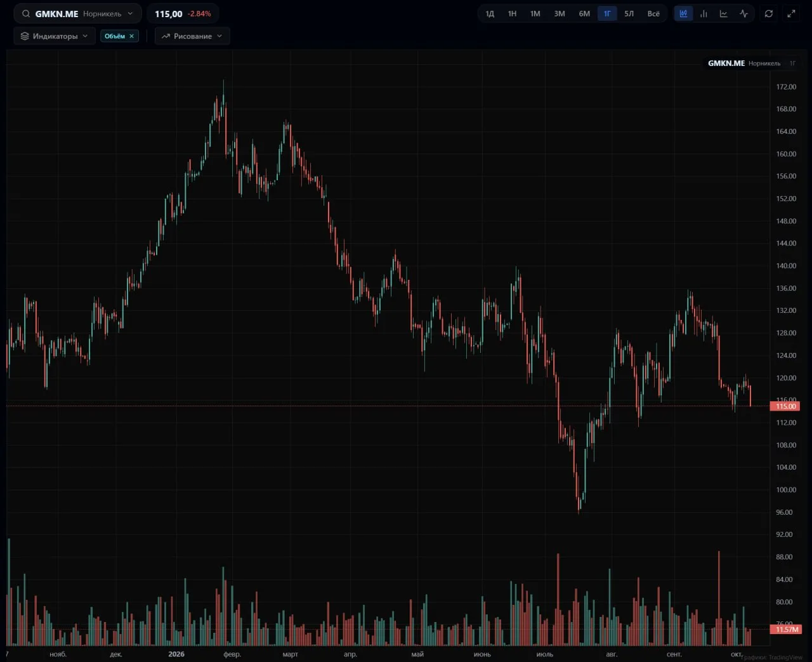Viewport: 812px width, 662px height.
Task: Click the 140.00 price axis label
Action: tap(786, 266)
